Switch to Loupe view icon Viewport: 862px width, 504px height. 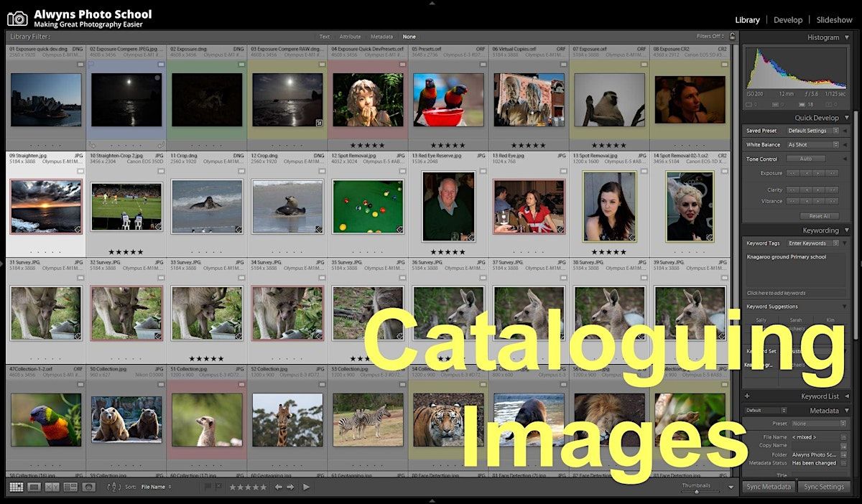(34, 487)
